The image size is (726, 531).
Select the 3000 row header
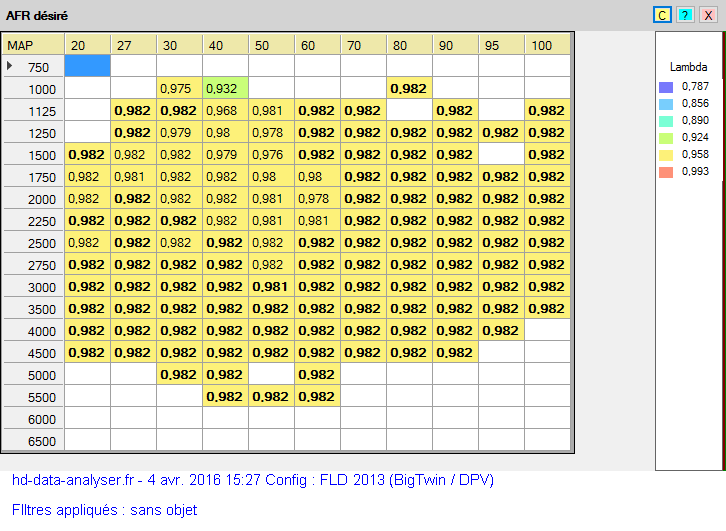point(33,286)
